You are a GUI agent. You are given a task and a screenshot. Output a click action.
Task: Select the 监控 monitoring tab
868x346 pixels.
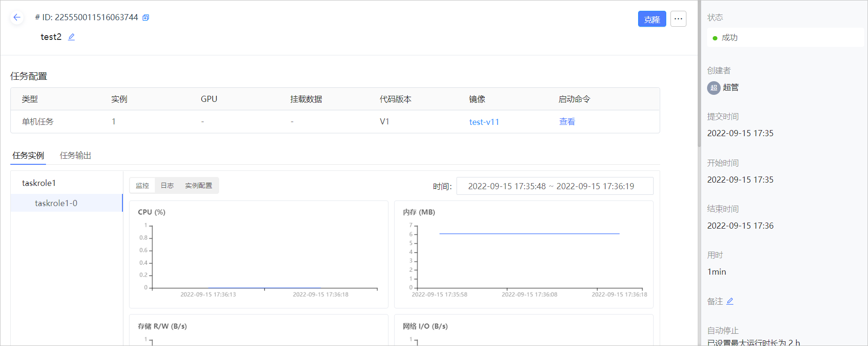pyautogui.click(x=142, y=185)
